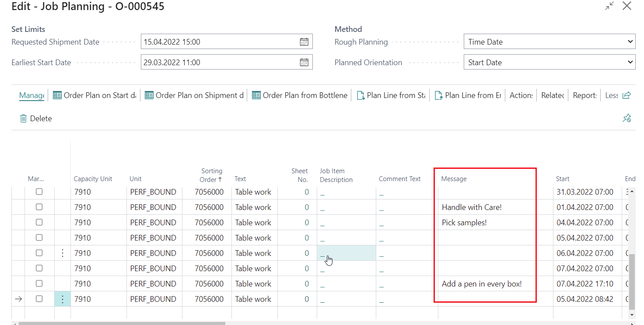
Task: Click the Delete button label
Action: coord(41,119)
